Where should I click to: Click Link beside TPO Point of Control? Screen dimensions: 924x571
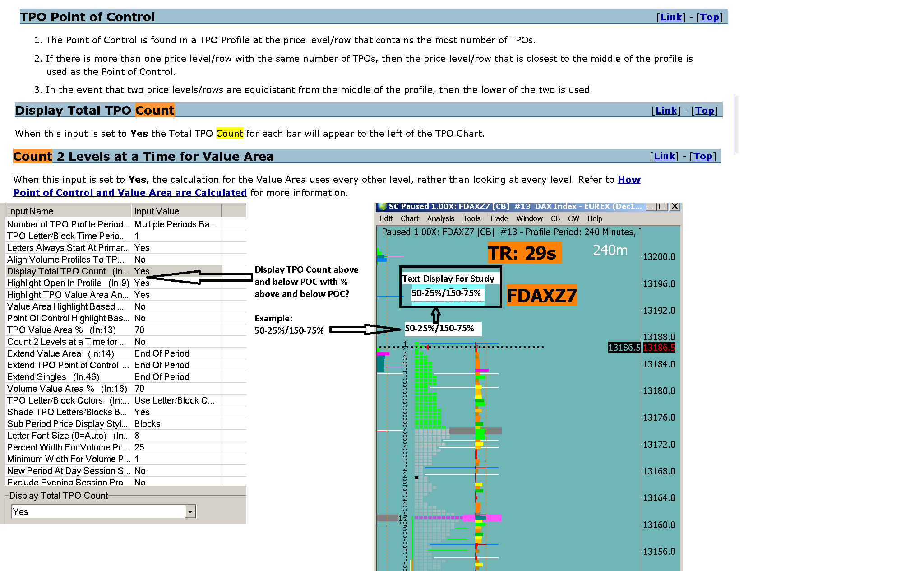(x=671, y=17)
